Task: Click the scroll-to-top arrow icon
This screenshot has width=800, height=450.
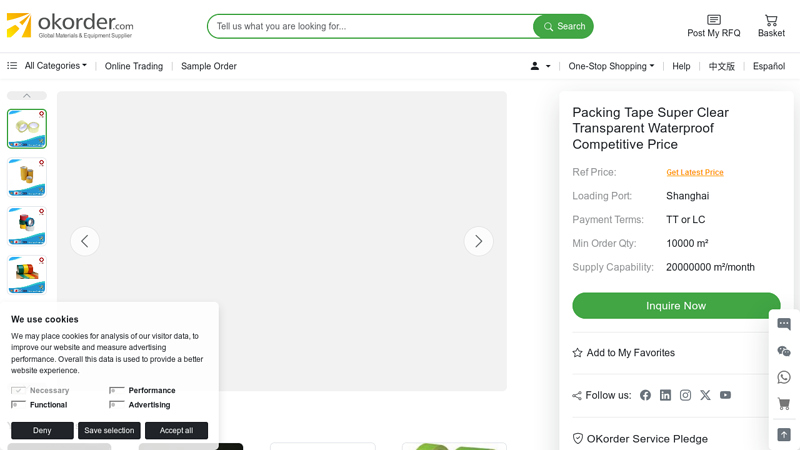Action: point(784,434)
